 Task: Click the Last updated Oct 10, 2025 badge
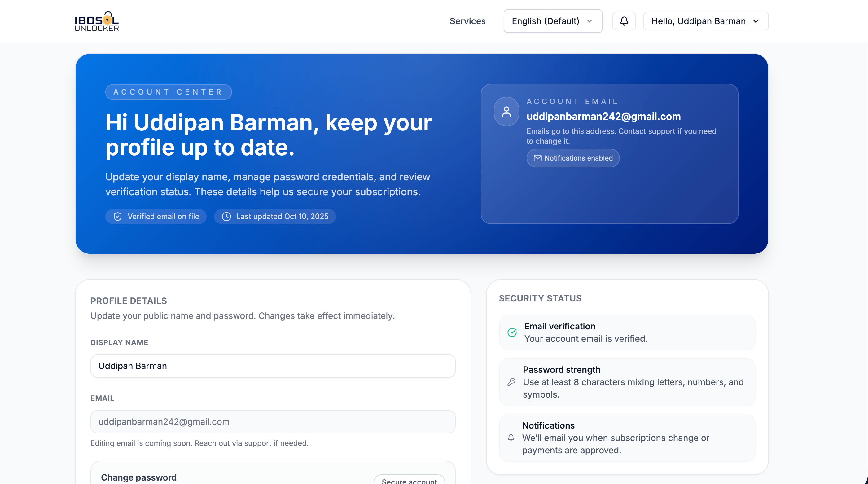(x=275, y=216)
